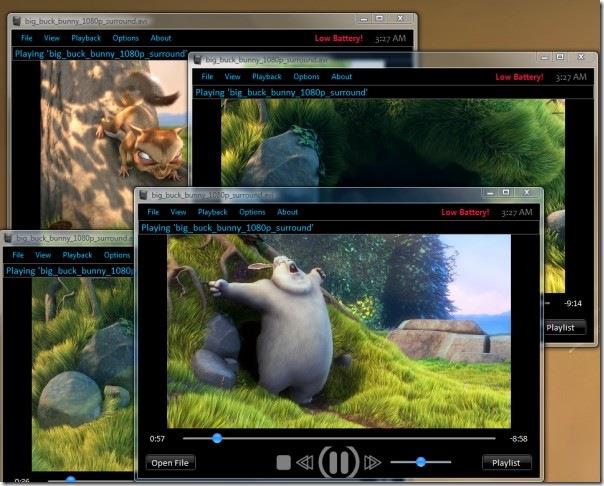Viewport: 604px width, 486px height.
Task: Click the seek slider handle in the bottom-left window
Action: click(x=70, y=480)
